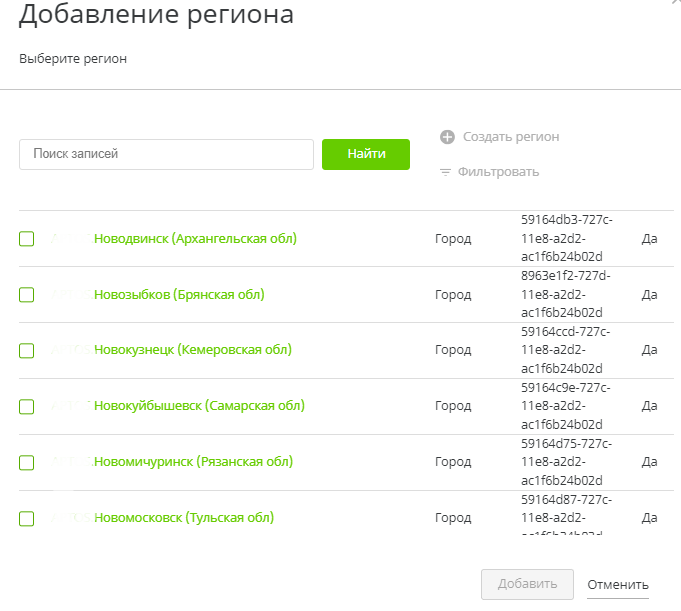Image resolution: width=681 pixels, height=611 pixels.
Task: Select the Новокузнецк (Кемеровская обл) row checkbox
Action: tap(27, 351)
